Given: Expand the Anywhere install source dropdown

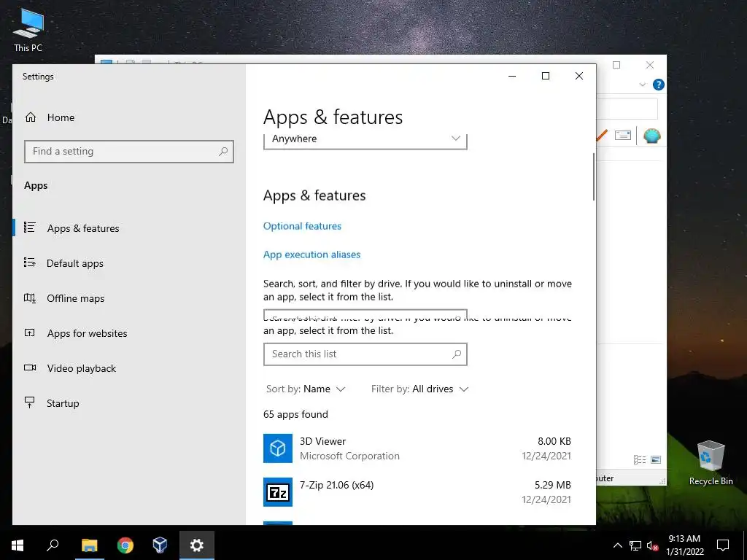Looking at the screenshot, I should 365,139.
